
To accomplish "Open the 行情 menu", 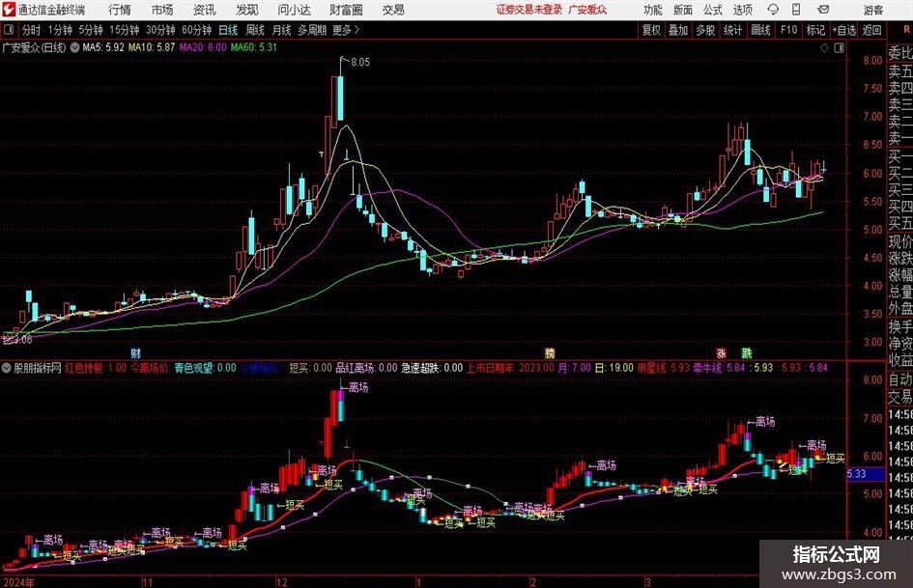I will [x=120, y=10].
